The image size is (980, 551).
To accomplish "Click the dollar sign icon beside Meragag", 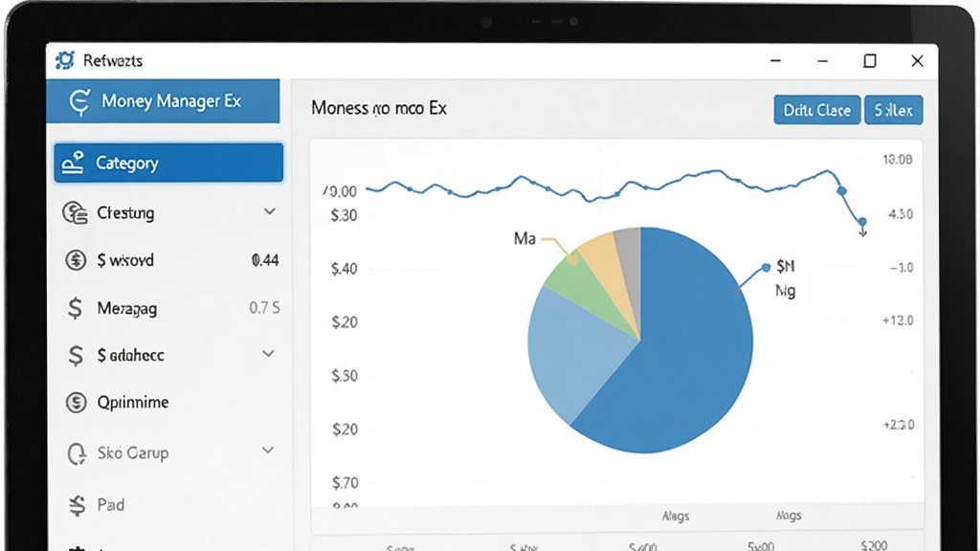I will pyautogui.click(x=75, y=308).
